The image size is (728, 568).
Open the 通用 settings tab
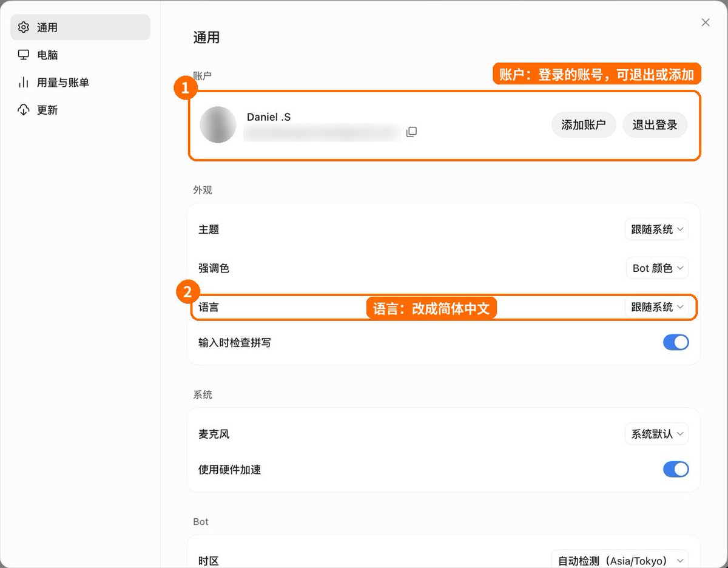click(x=80, y=27)
